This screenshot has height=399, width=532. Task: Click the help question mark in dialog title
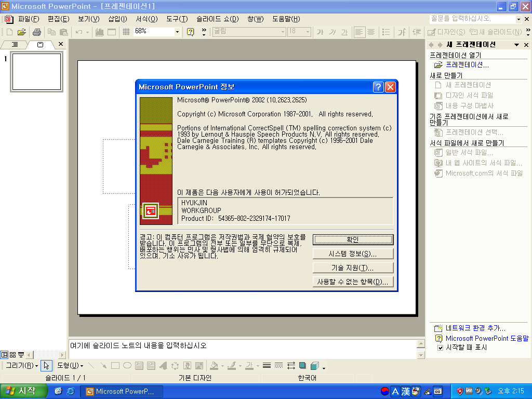coord(378,87)
